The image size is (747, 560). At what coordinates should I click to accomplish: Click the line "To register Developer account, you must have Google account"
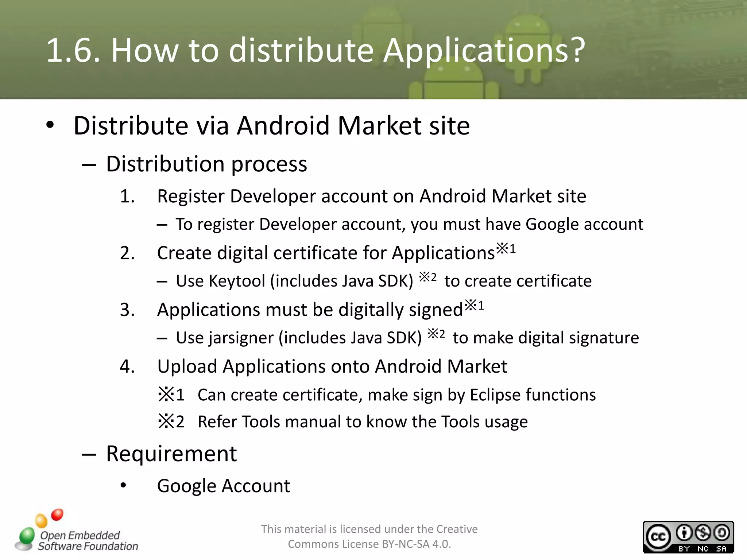[409, 224]
